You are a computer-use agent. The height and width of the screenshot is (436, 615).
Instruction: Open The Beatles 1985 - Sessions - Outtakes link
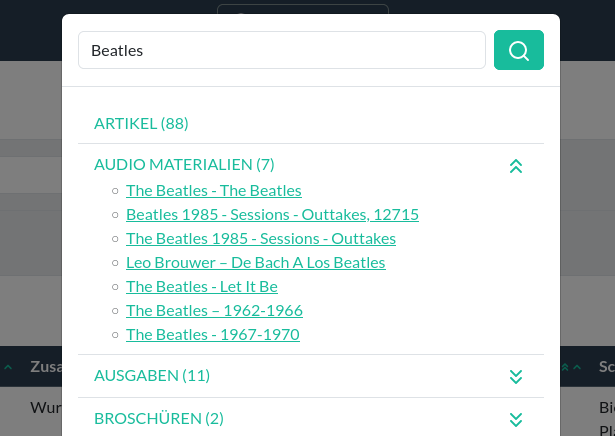261,238
